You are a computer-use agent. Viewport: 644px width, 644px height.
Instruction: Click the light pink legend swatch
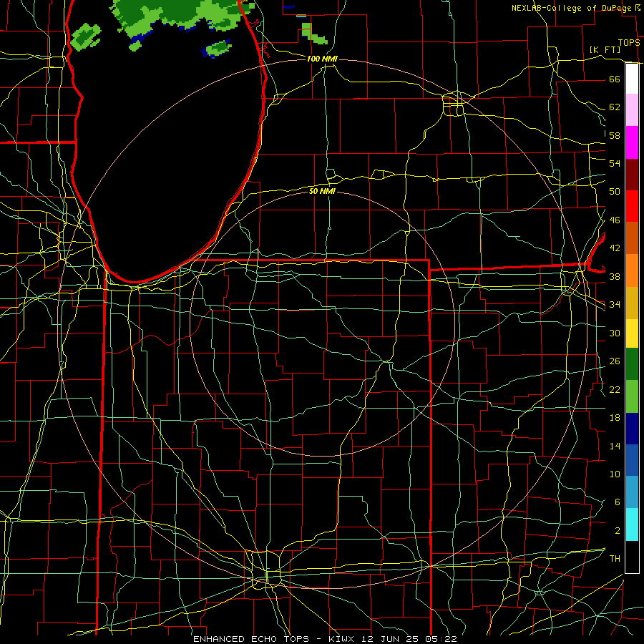tap(632, 109)
